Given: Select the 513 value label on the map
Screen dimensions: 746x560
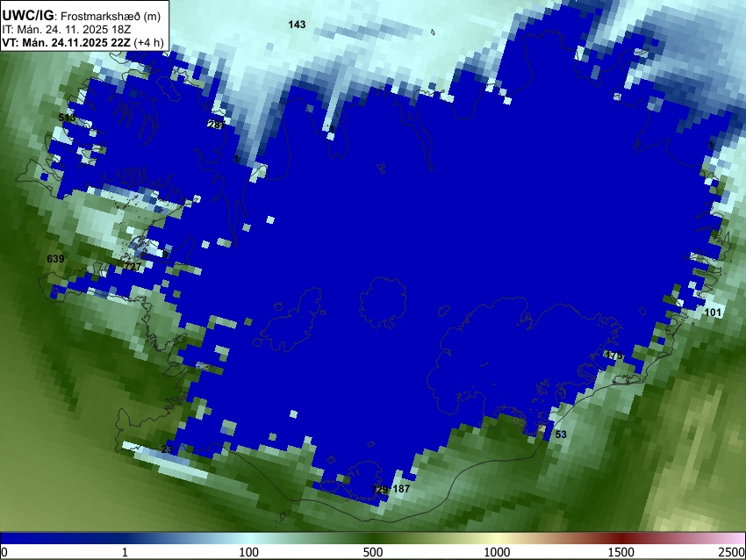Looking at the screenshot, I should 67,118.
